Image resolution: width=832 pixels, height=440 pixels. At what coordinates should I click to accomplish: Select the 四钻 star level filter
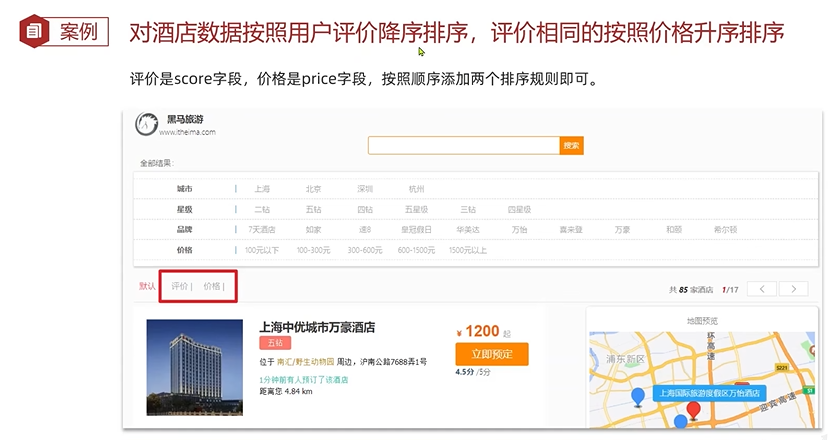point(365,210)
